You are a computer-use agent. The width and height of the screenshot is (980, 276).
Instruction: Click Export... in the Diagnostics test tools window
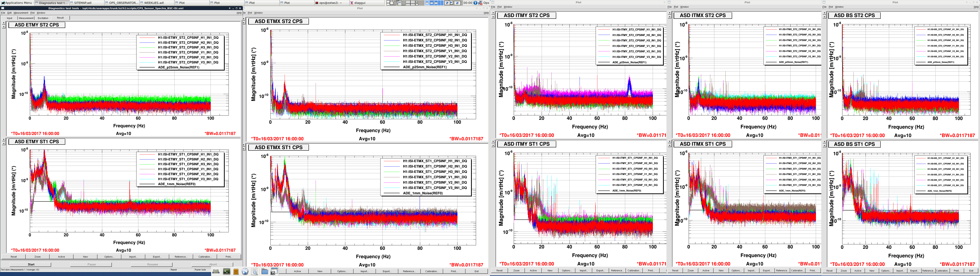(157, 257)
